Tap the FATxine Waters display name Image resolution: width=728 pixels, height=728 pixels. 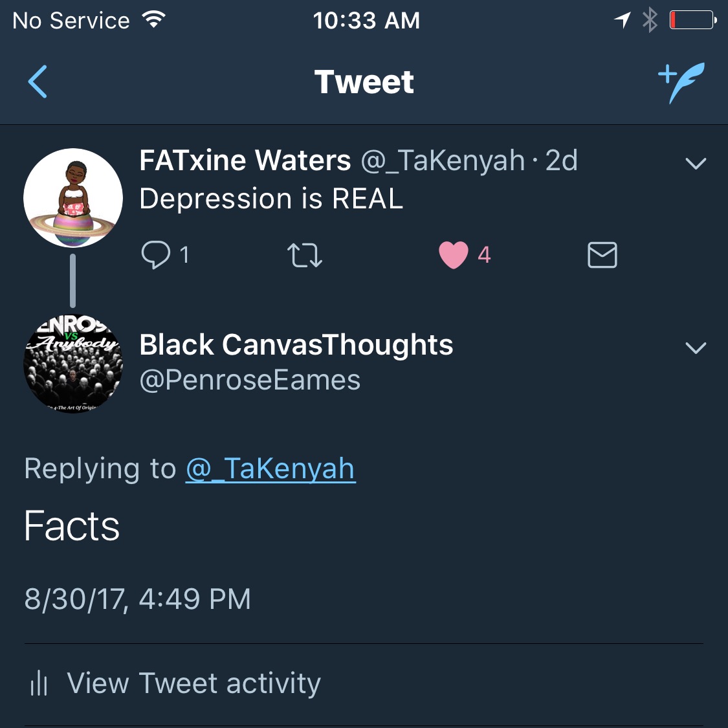click(x=245, y=160)
